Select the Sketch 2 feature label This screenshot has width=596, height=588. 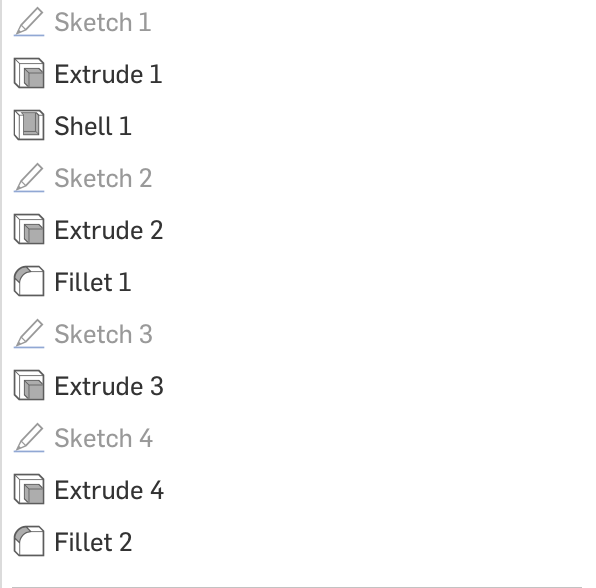[103, 178]
